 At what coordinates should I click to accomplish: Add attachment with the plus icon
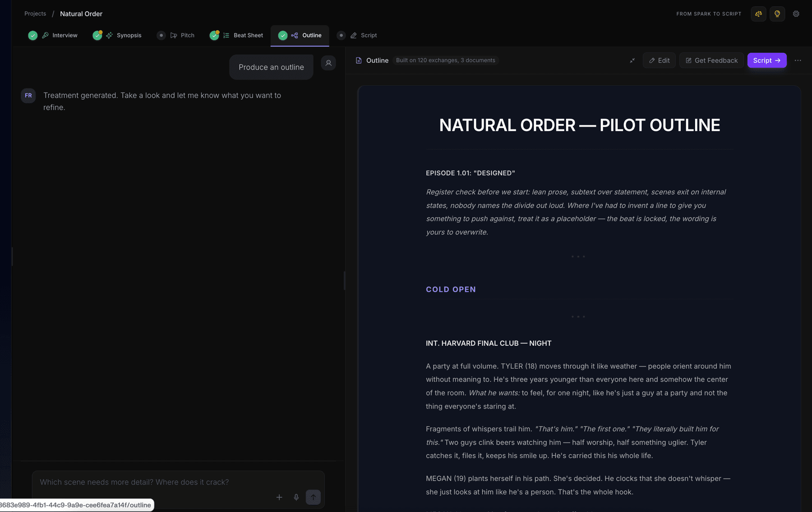point(279,497)
